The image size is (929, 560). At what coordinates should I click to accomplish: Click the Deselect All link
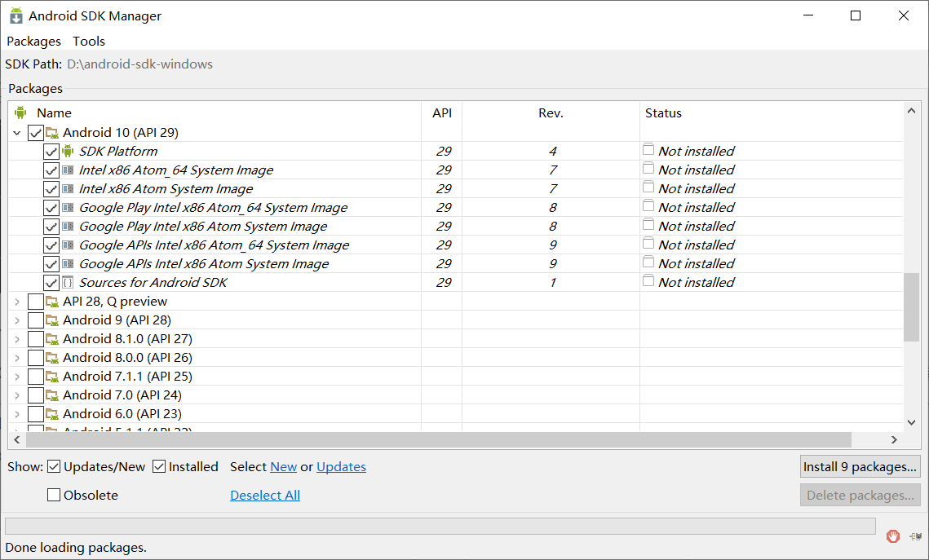(265, 495)
